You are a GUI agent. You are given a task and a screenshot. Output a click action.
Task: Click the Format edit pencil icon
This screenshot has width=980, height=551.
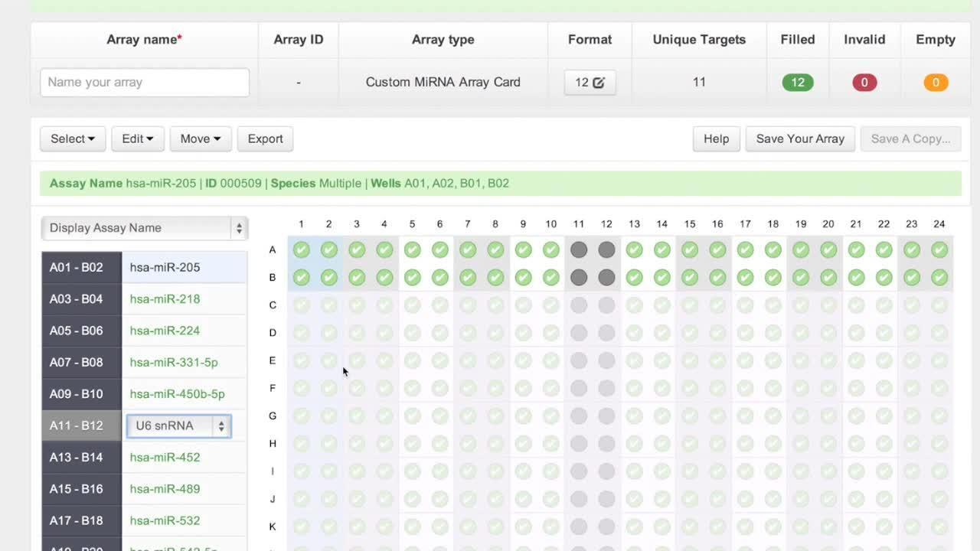[x=598, y=83]
